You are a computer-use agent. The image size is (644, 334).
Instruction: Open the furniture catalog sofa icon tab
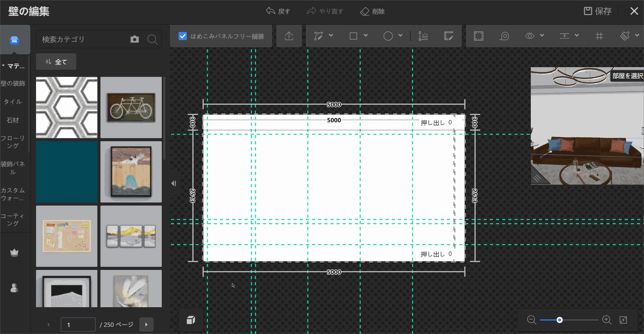click(14, 40)
